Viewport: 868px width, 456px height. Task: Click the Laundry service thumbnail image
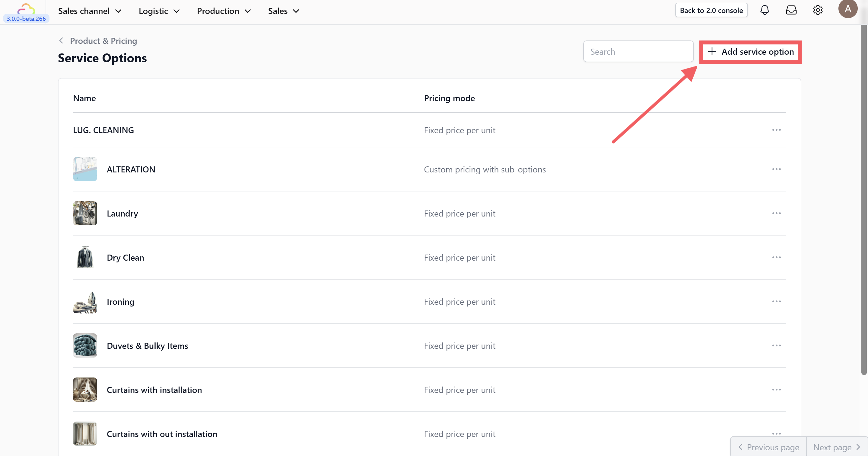(x=85, y=213)
